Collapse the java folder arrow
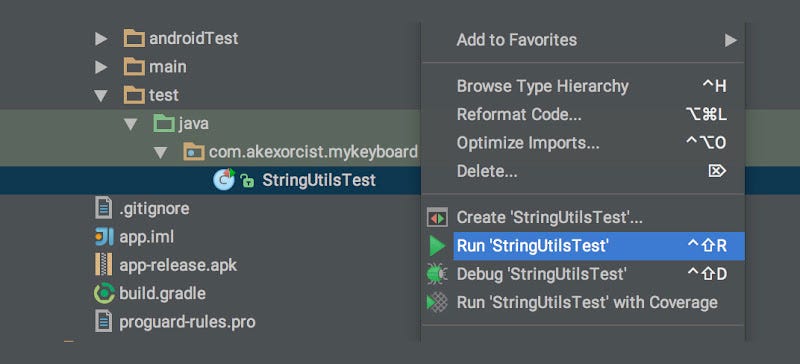This screenshot has height=364, width=800. pyautogui.click(x=131, y=124)
